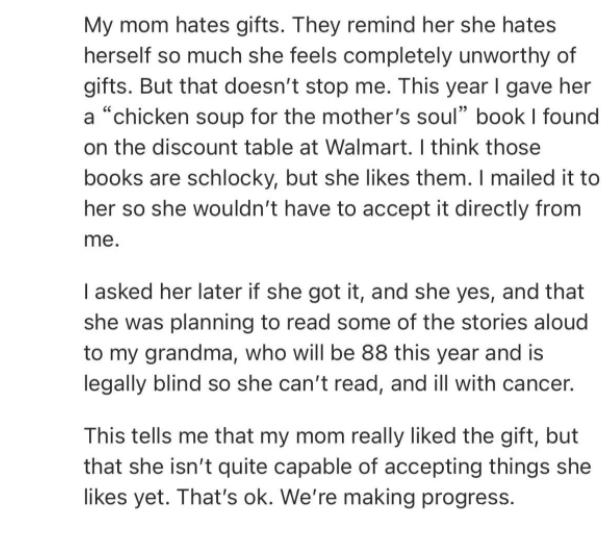Click the lone word "me." ending the first paragraph
This screenshot has width=616, height=534.
tap(101, 239)
